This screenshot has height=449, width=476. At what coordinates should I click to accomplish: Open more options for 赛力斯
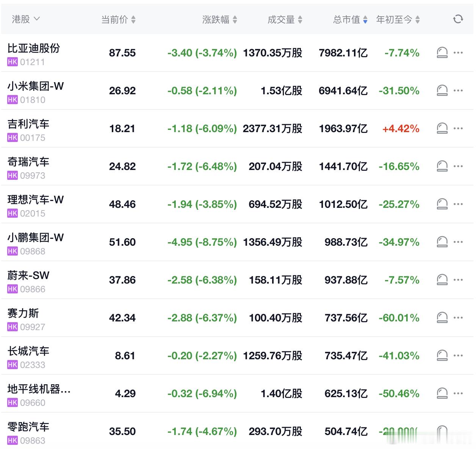point(458,318)
